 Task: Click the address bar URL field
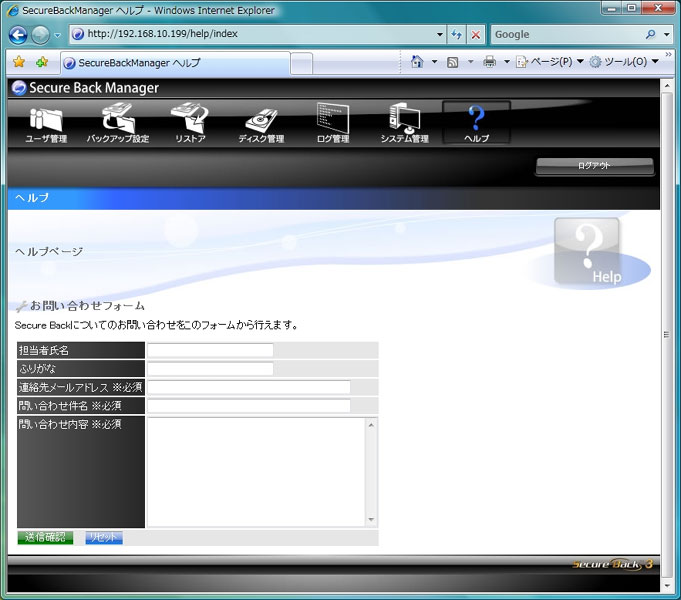(x=255, y=34)
